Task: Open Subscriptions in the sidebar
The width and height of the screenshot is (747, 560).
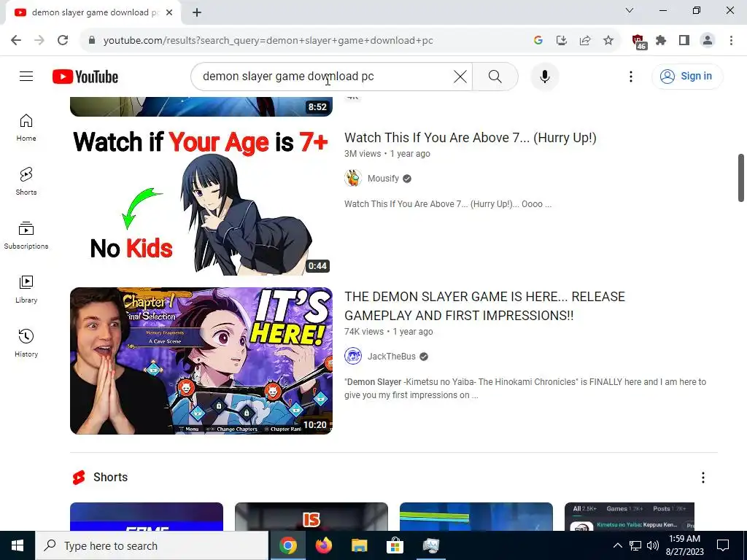Action: (x=26, y=236)
